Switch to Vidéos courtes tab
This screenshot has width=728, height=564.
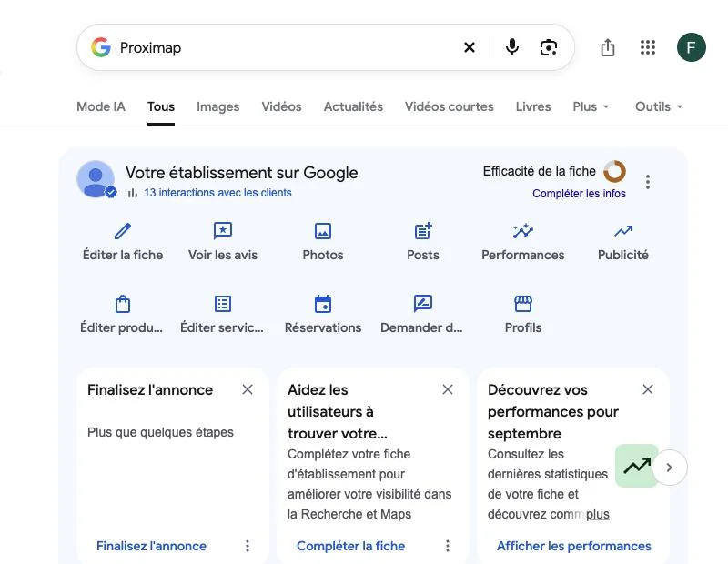pos(449,106)
